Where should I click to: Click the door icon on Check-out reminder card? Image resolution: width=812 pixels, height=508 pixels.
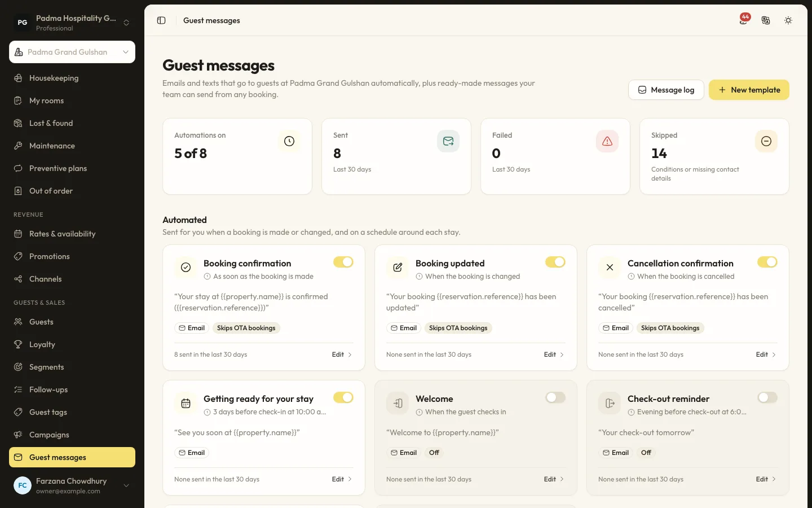610,403
